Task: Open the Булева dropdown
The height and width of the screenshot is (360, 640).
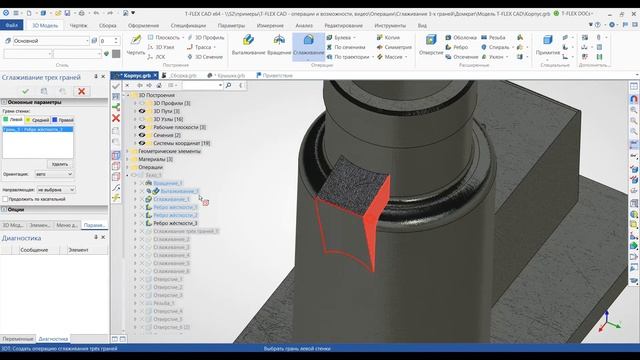Action: coord(354,38)
